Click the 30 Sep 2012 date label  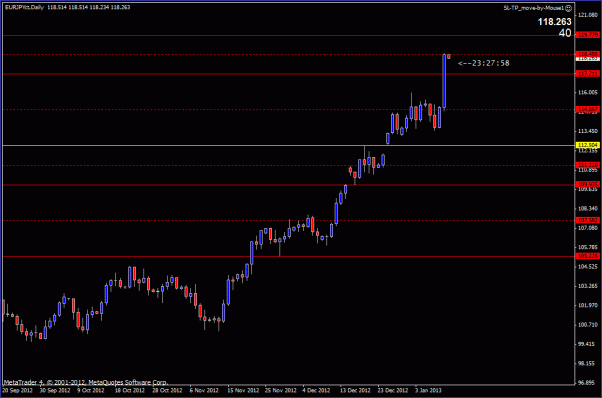(55, 391)
